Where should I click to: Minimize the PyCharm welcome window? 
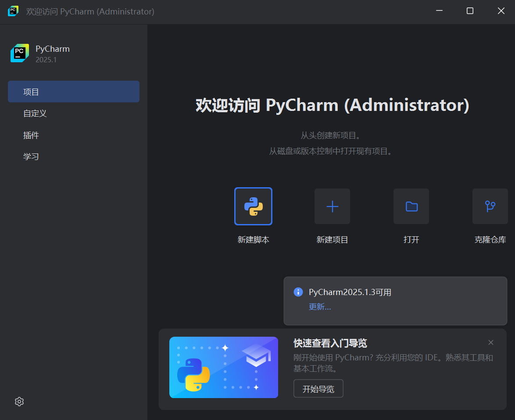pyautogui.click(x=439, y=11)
